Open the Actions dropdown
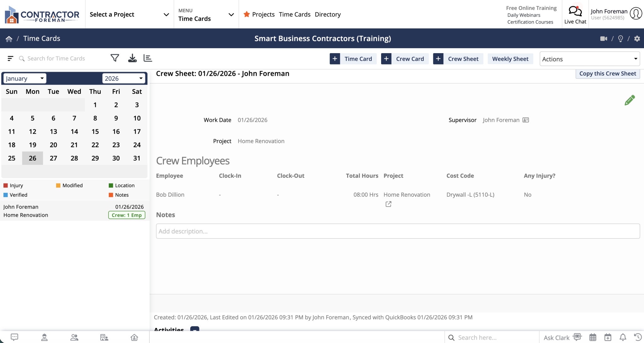This screenshot has width=644, height=343. tap(590, 59)
